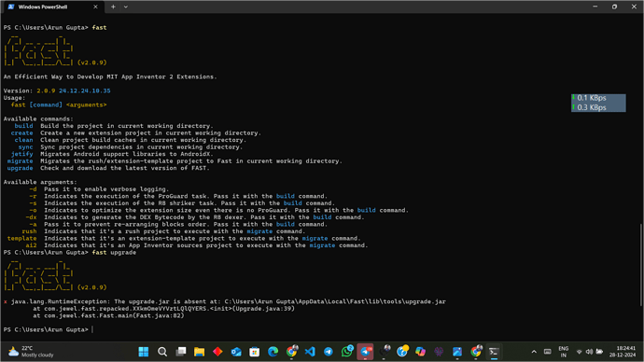
Task: Open the date and time flyout
Action: pos(623,352)
